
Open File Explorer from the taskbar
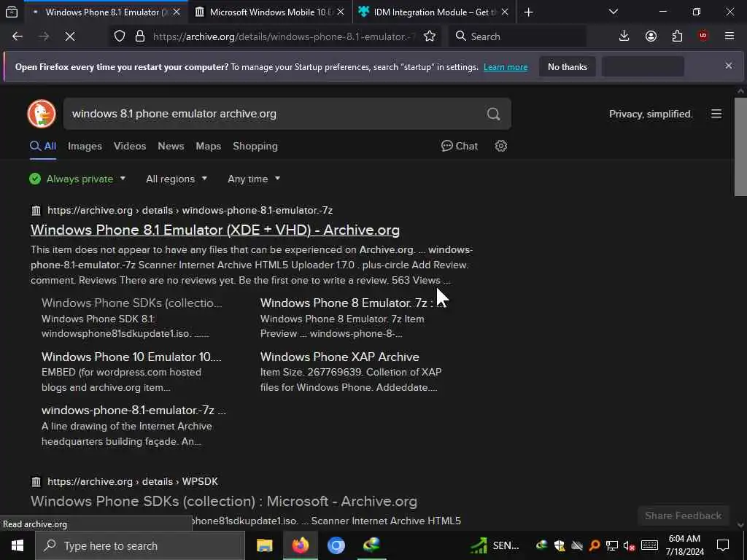click(264, 545)
